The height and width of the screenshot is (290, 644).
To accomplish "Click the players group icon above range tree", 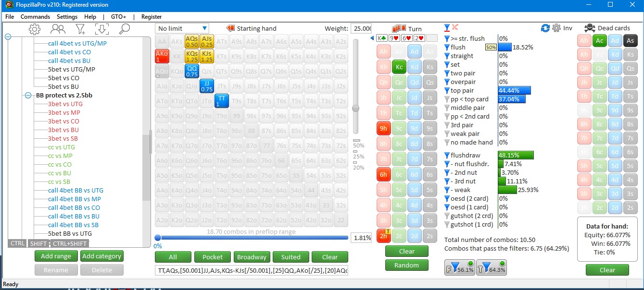I will [58, 29].
